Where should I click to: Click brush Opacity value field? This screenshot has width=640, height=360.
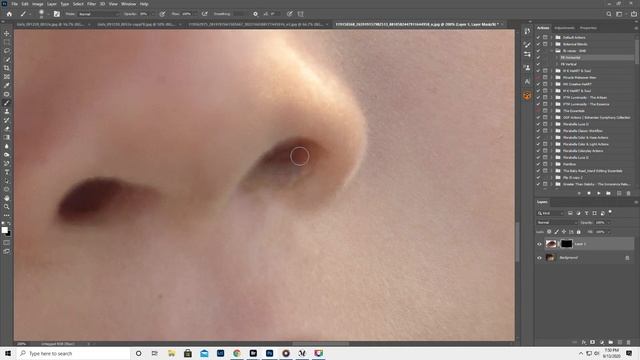(145, 14)
